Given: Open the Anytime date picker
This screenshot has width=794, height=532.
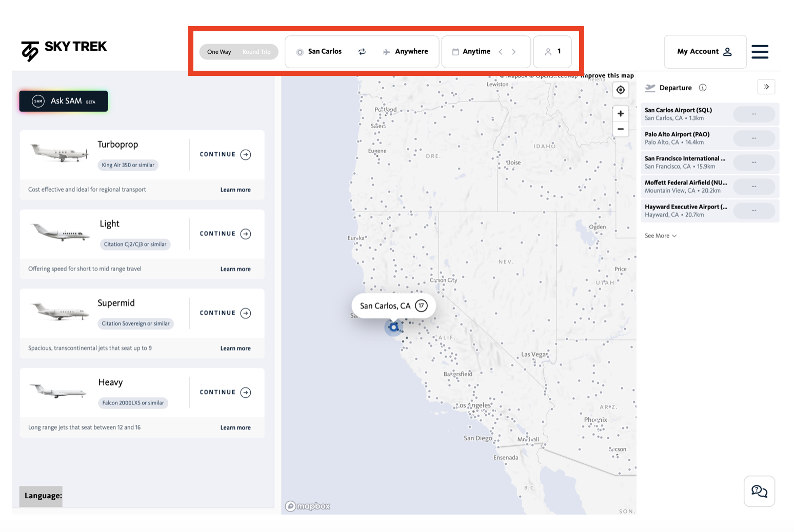Looking at the screenshot, I should click(471, 52).
